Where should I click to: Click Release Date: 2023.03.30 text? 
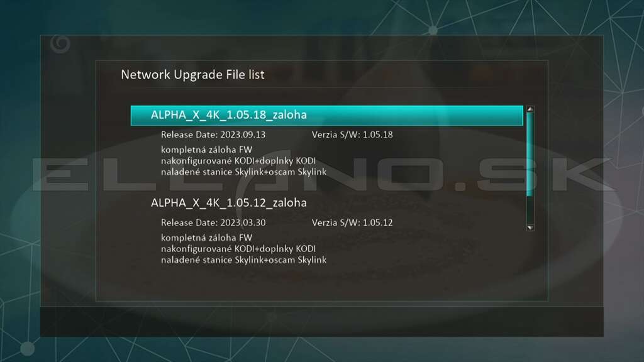tap(213, 222)
